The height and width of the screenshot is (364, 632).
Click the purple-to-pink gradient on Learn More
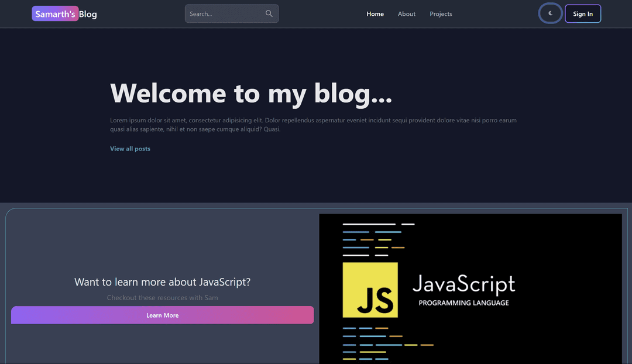coord(162,315)
